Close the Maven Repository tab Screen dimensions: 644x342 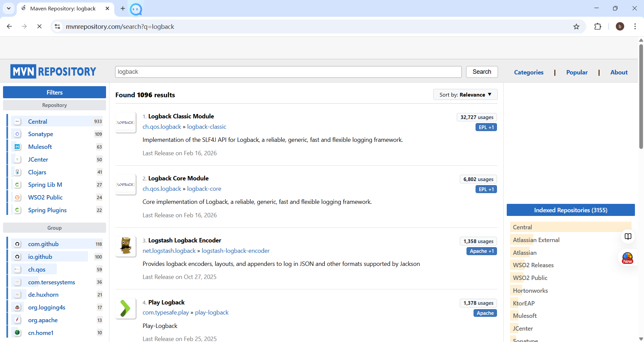107,8
